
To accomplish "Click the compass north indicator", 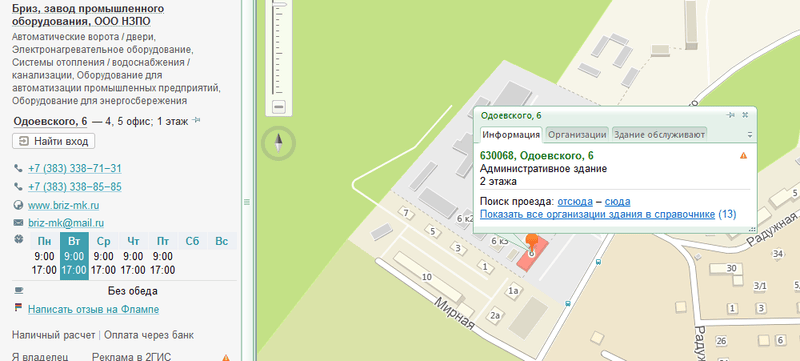I will (278, 143).
